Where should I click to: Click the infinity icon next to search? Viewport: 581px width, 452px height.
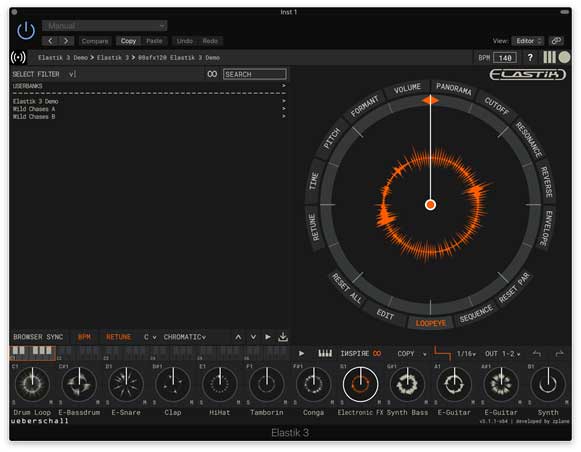[x=212, y=74]
